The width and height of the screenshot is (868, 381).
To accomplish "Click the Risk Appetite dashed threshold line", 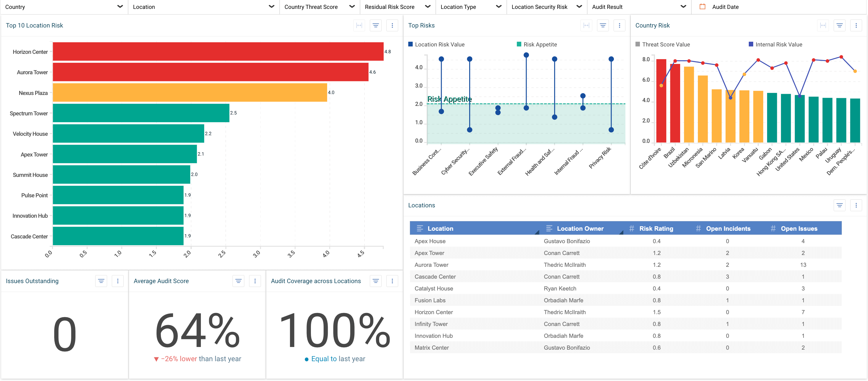I will (526, 104).
